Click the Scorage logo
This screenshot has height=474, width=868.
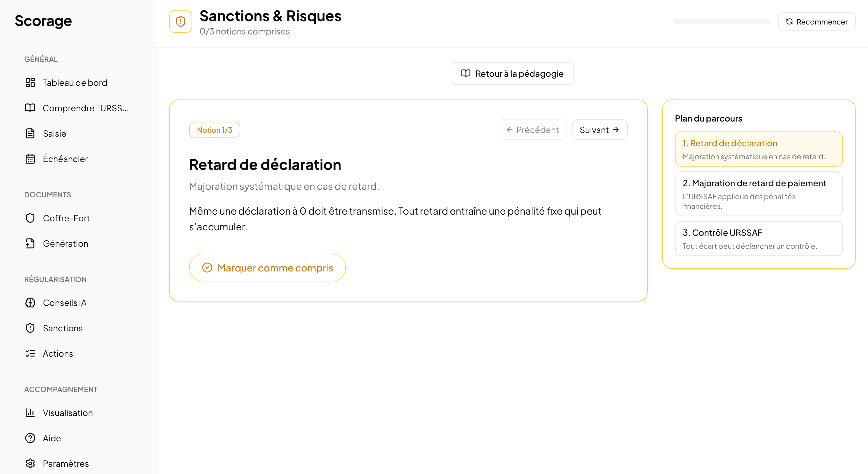(x=43, y=21)
